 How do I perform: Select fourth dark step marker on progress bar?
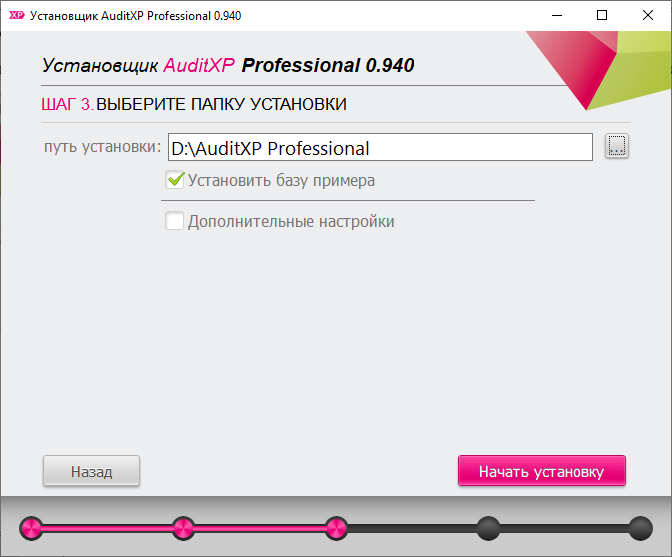pos(488,528)
